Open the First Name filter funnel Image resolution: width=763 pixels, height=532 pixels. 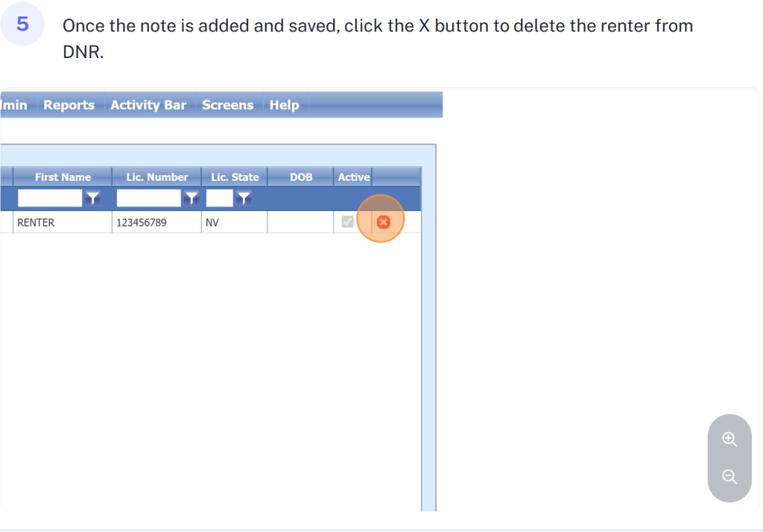[x=92, y=198]
